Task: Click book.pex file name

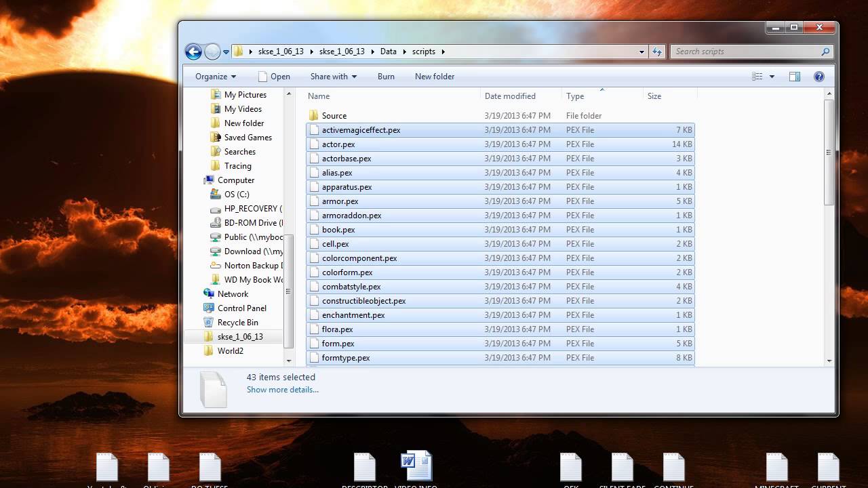Action: (x=338, y=230)
